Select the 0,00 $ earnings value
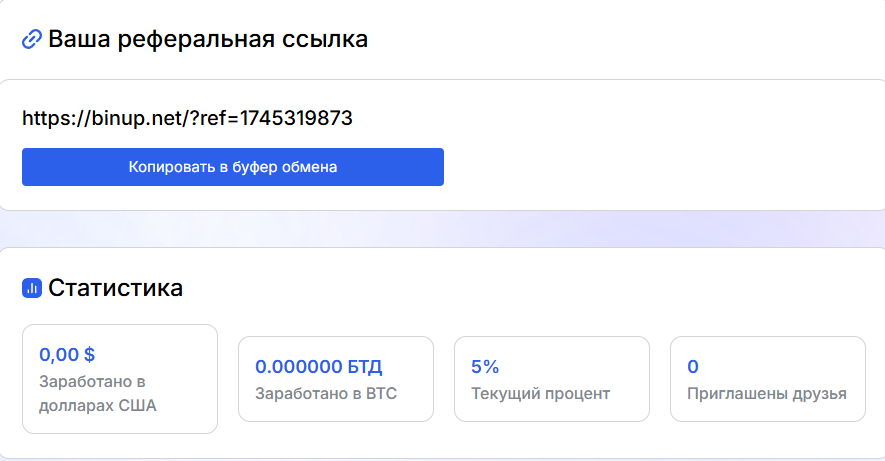This screenshot has width=885, height=461. coord(67,354)
